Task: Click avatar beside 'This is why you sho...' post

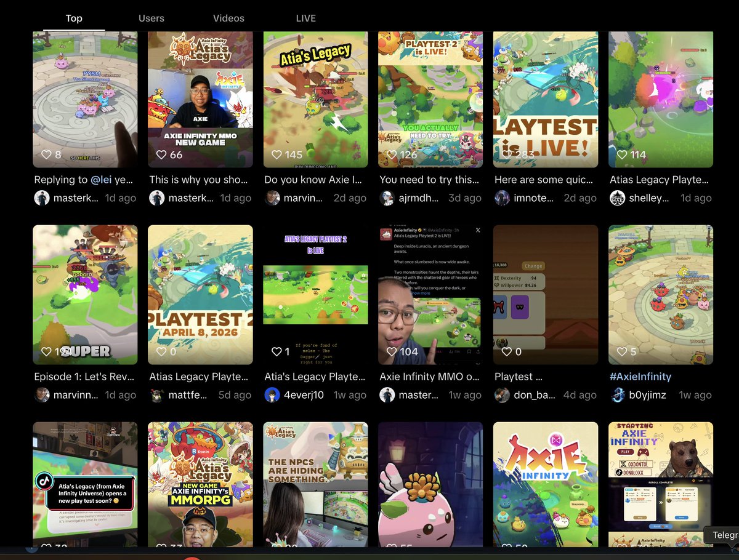Action: point(157,198)
